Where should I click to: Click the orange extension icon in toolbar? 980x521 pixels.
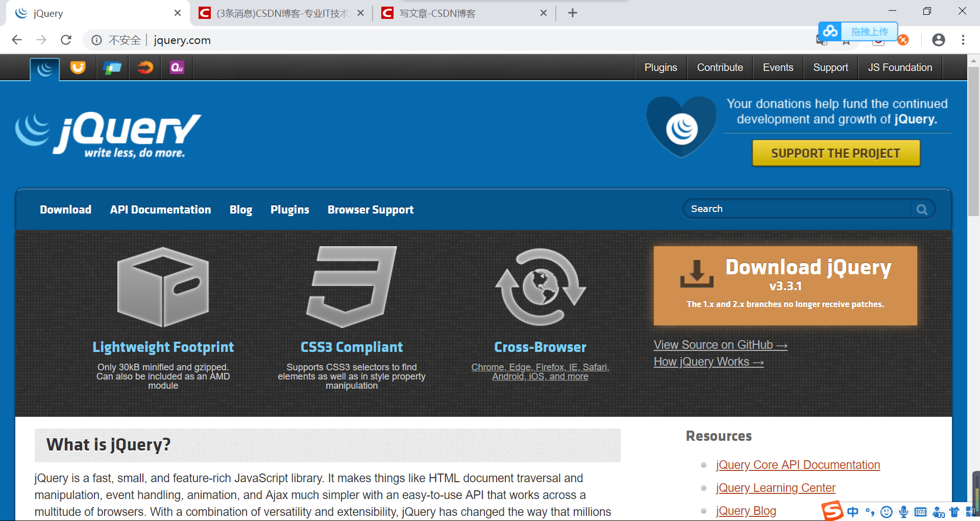(x=903, y=40)
